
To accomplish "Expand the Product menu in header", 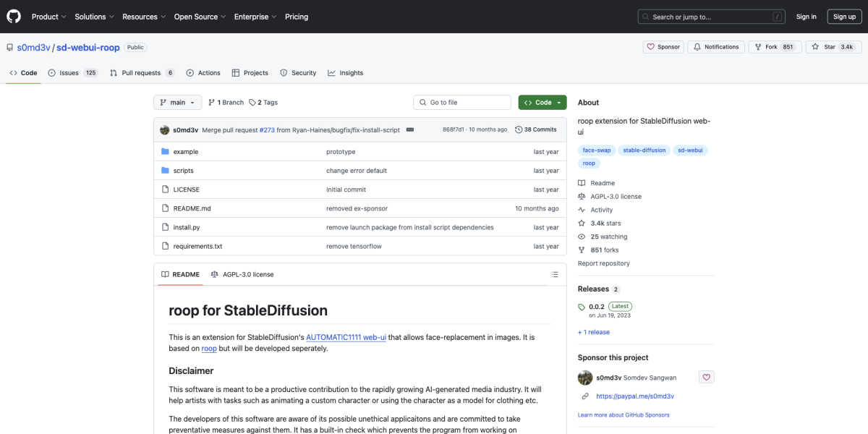I will 49,17.
